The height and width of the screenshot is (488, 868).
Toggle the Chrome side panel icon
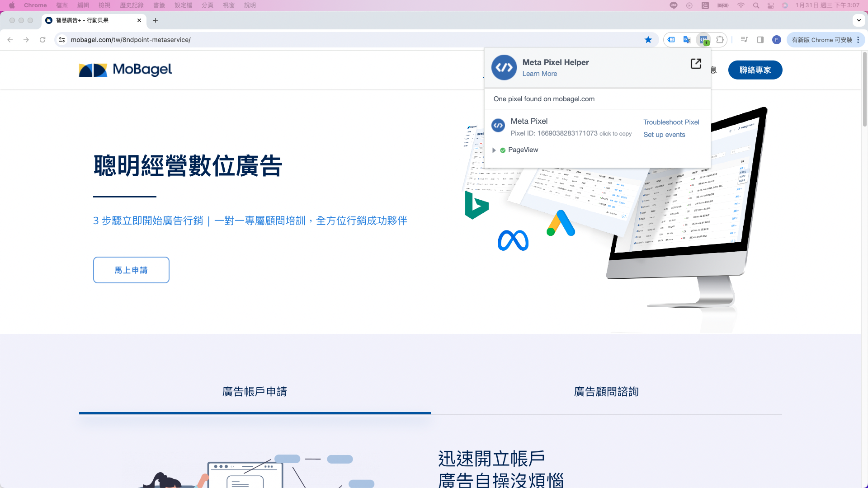[x=760, y=40]
